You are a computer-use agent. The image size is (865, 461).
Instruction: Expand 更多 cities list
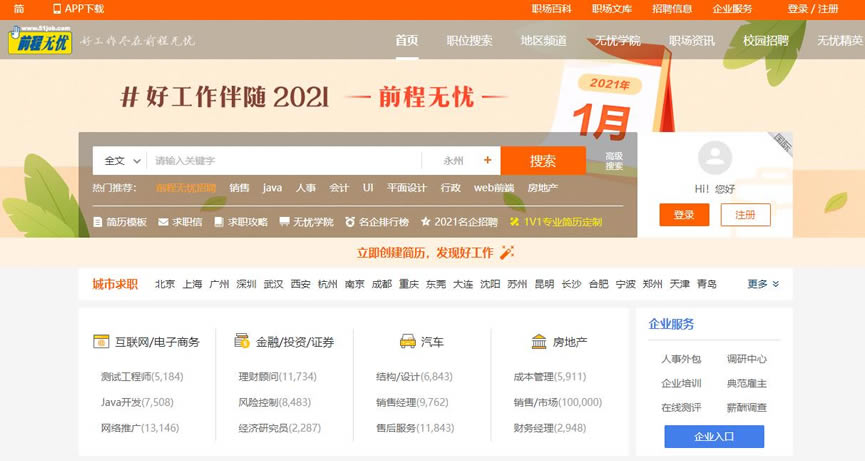coord(763,284)
